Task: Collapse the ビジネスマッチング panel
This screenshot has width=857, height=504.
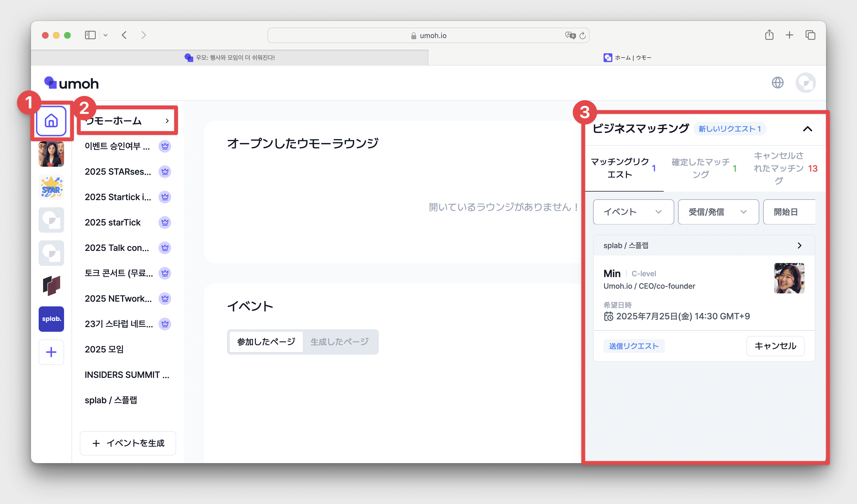Action: point(807,129)
